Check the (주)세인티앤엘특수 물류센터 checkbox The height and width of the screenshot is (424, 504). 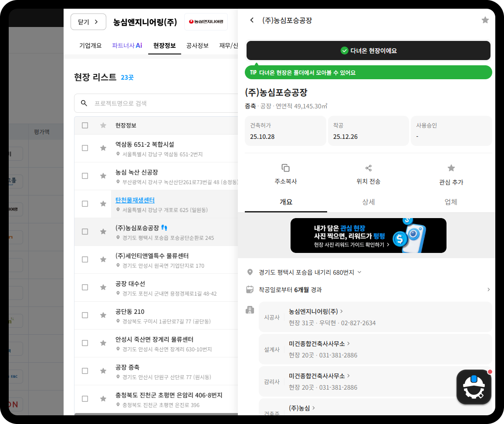[x=85, y=259]
